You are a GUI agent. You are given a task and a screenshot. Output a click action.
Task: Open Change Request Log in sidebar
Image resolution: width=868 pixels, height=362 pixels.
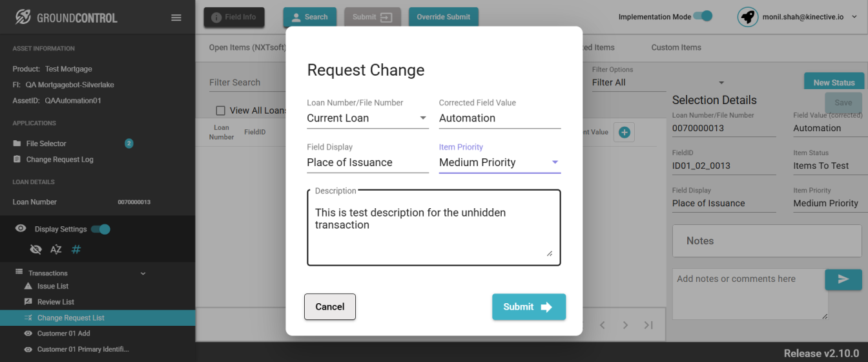pos(59,159)
